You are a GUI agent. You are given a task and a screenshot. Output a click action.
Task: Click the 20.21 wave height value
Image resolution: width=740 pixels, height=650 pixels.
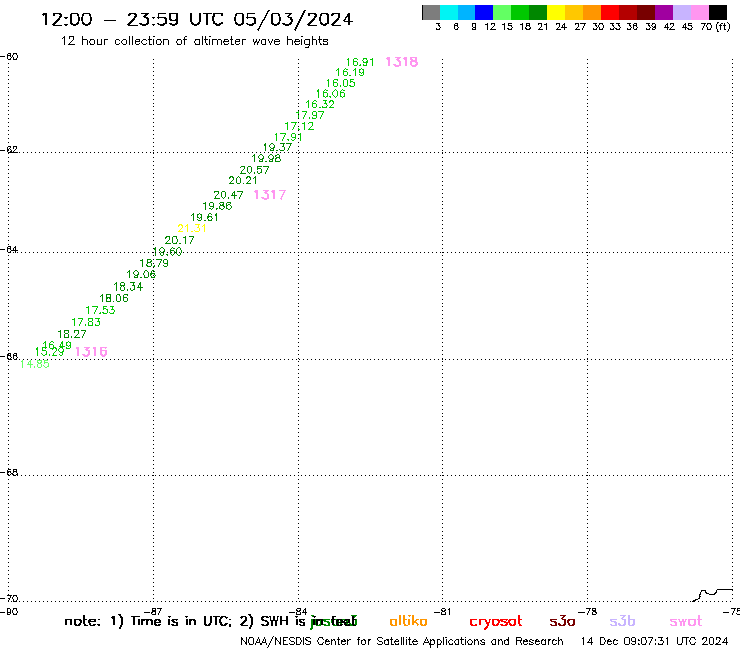(x=243, y=180)
